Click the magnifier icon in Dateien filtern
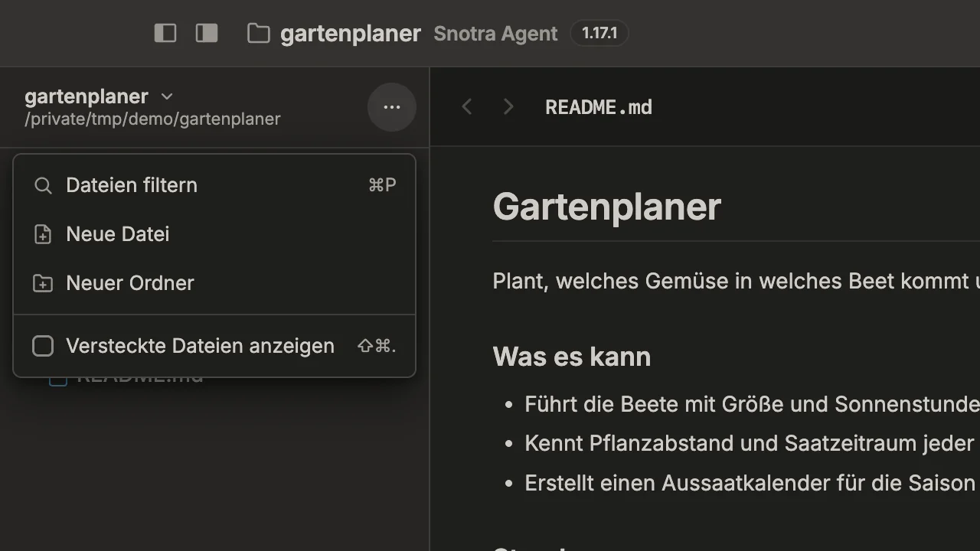 [43, 186]
